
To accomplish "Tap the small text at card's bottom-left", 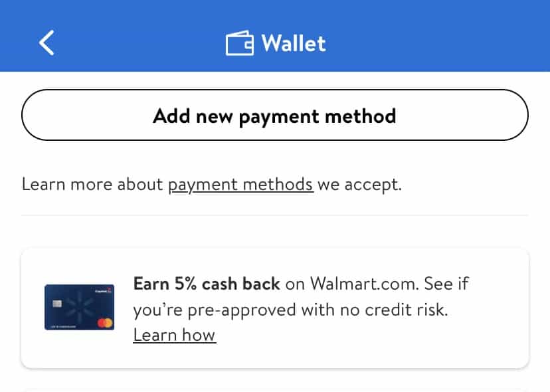I will pyautogui.click(x=63, y=326).
